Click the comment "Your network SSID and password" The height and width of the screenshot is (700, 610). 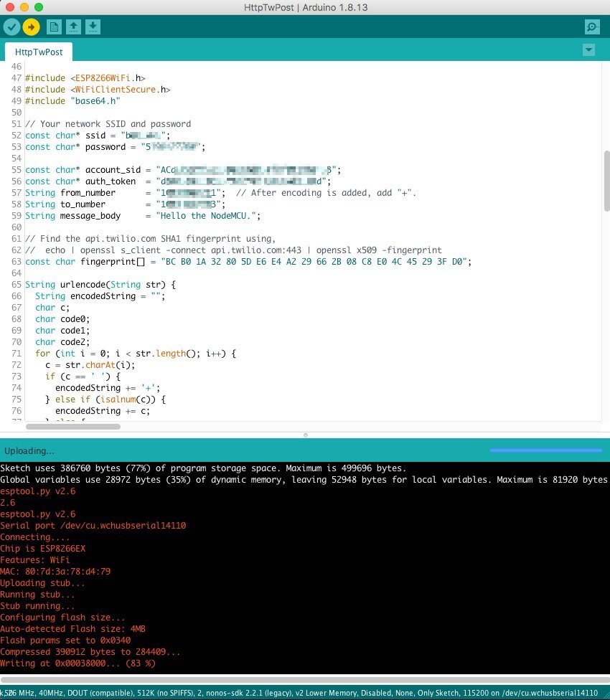tap(108, 123)
